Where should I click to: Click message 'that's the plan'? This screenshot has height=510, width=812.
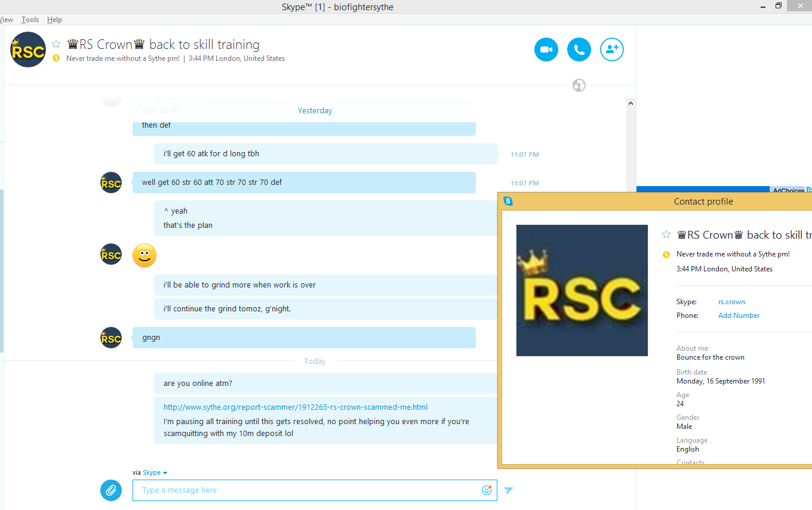coord(188,225)
